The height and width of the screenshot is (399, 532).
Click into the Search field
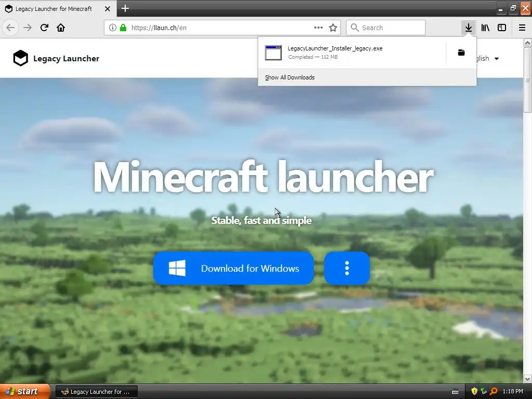[385, 28]
